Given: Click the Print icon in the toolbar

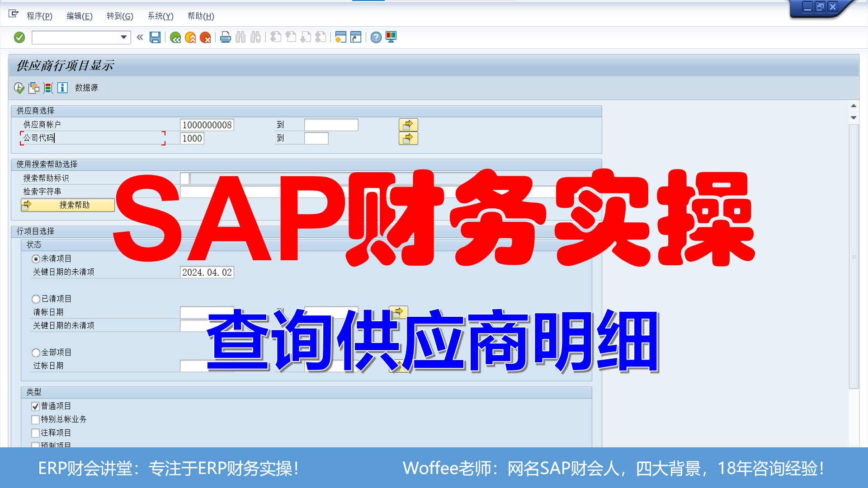Looking at the screenshot, I should 226,38.
